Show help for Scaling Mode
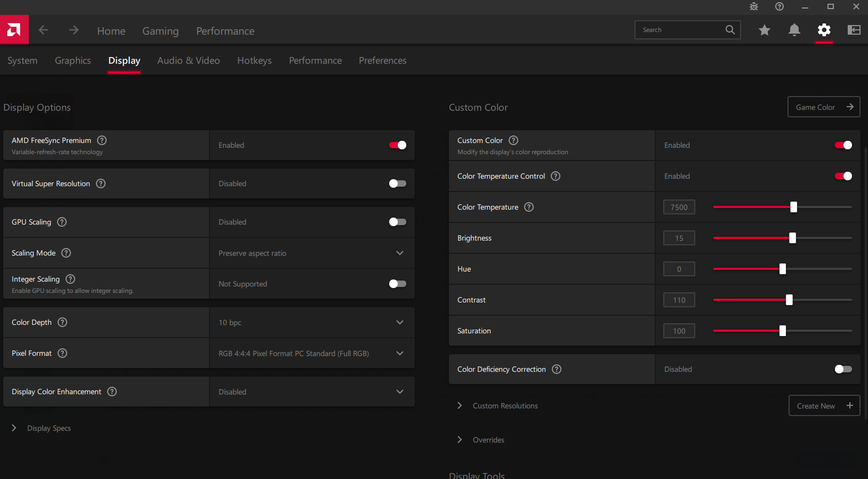The image size is (868, 479). click(66, 253)
